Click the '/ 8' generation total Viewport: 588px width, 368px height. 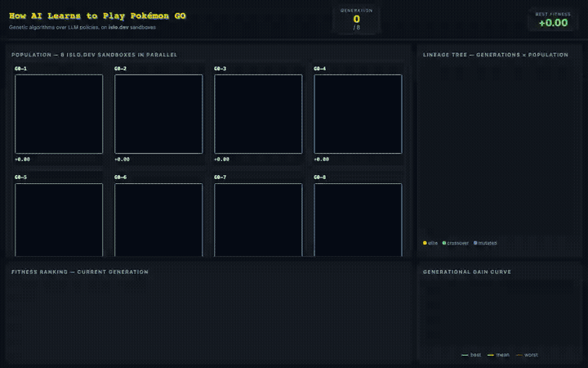click(x=357, y=28)
